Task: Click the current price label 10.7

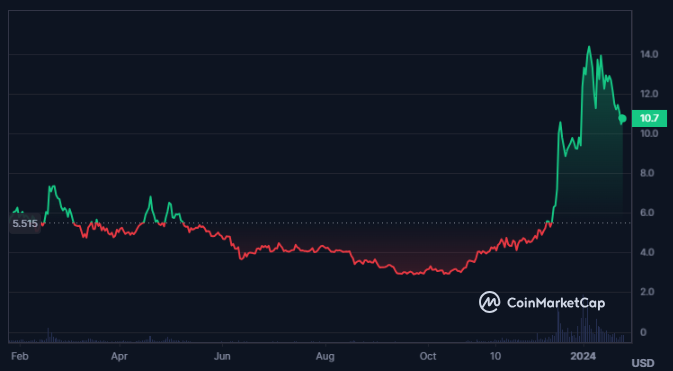Action: click(x=649, y=119)
